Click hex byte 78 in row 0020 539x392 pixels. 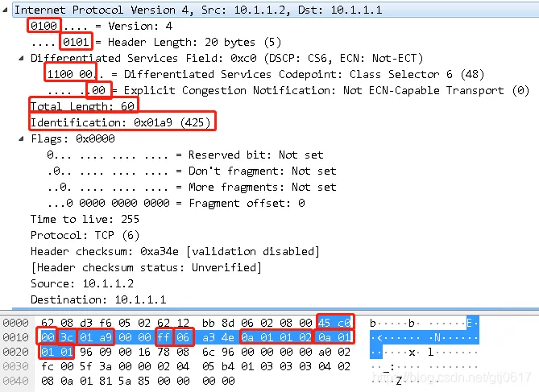point(164,352)
